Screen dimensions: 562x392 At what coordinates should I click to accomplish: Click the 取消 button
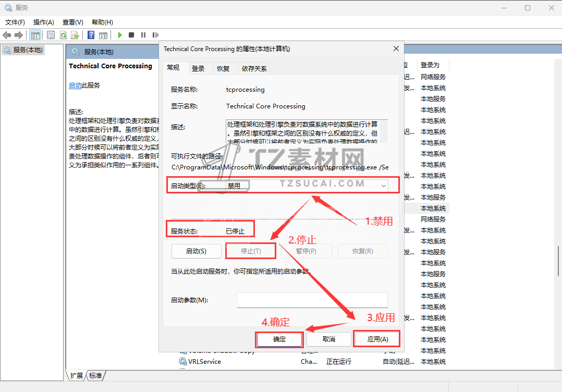pyautogui.click(x=328, y=339)
